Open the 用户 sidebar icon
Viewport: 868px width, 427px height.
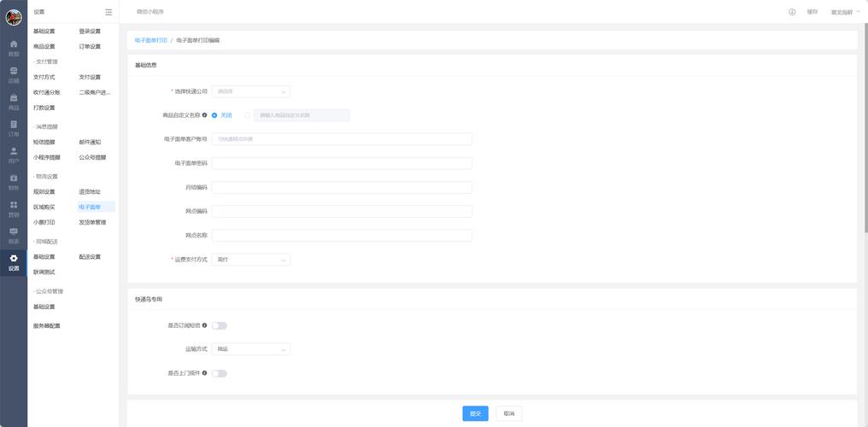click(14, 155)
